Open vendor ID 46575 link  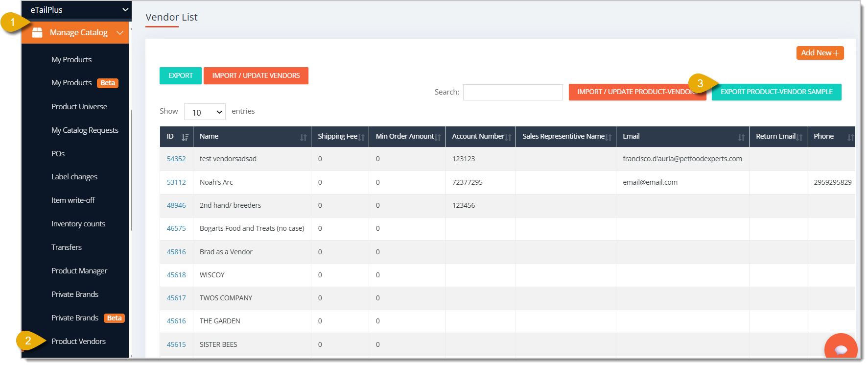click(176, 228)
